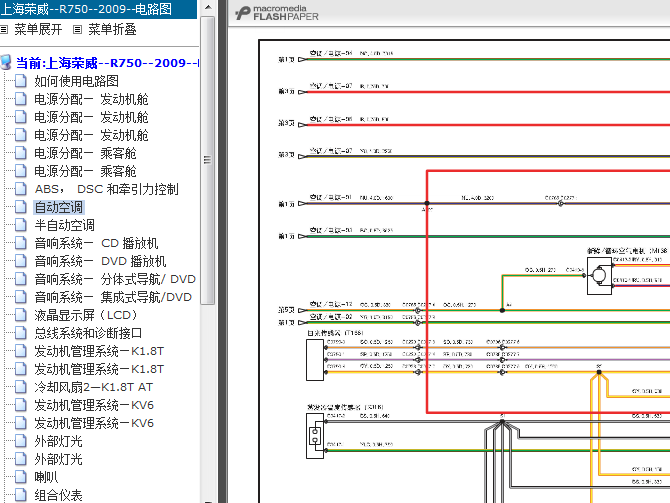The width and height of the screenshot is (670, 503).
Task: Open the root node 当前:上海荣威--R750--2009
Action: 107,63
